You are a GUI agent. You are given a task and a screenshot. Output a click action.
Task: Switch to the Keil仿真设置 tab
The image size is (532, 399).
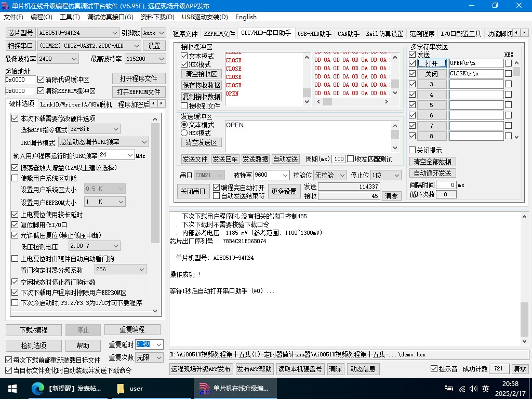(x=384, y=34)
